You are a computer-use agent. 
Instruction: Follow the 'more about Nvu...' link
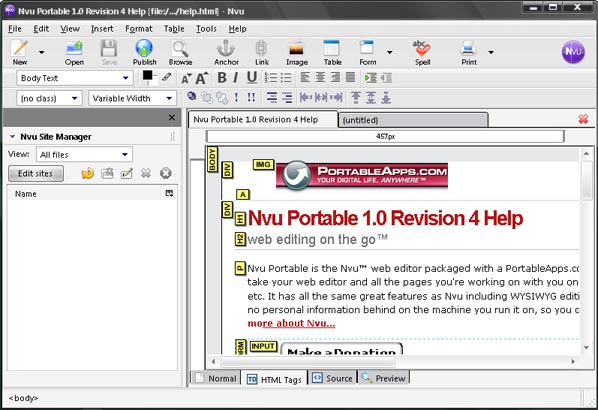pyautogui.click(x=291, y=323)
